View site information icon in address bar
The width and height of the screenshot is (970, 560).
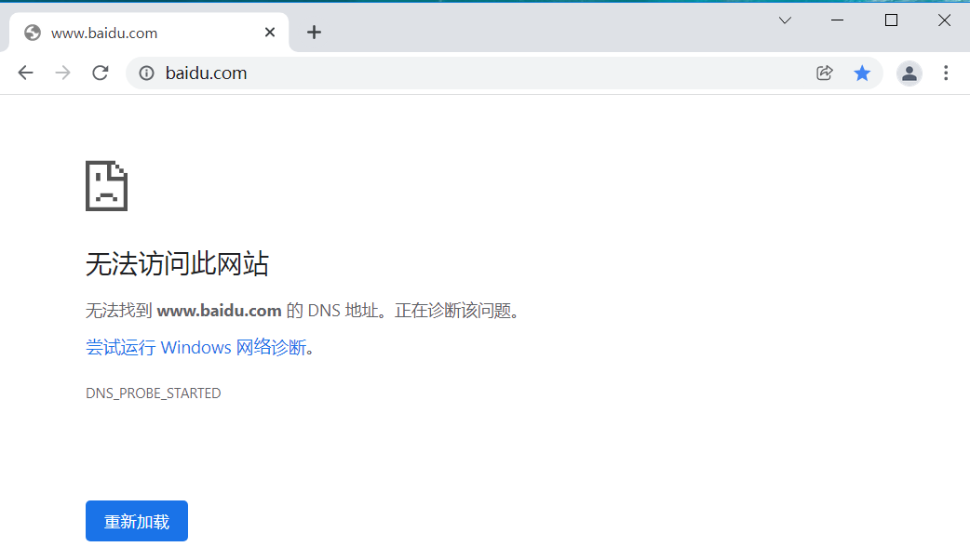pos(146,73)
